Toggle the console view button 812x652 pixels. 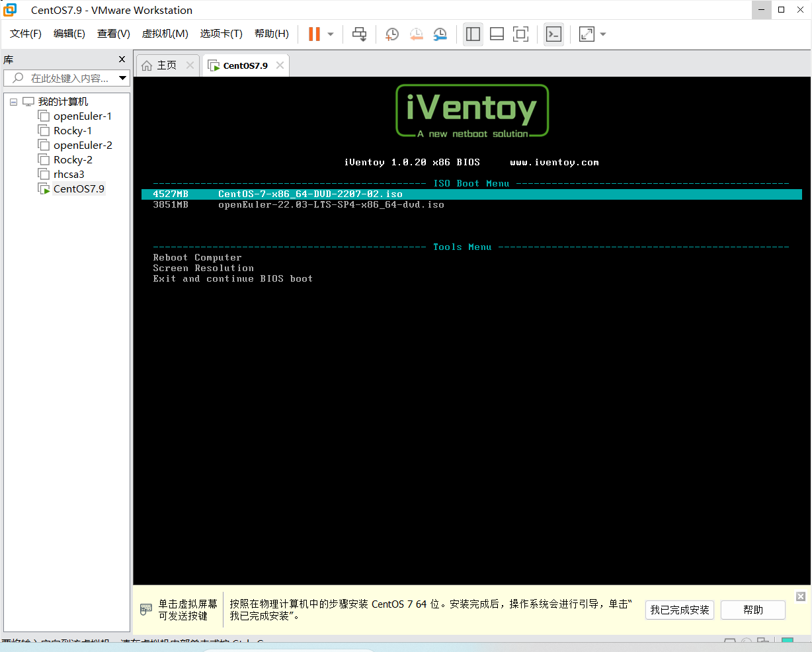[x=553, y=34]
